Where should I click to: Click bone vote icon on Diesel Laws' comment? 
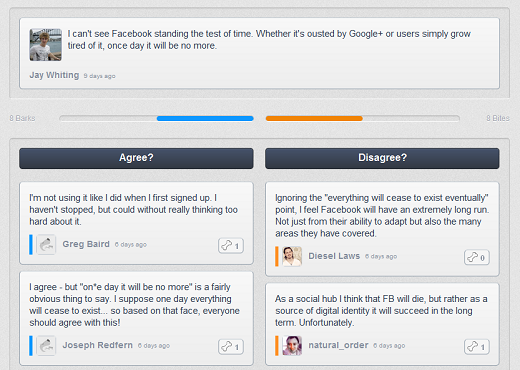point(477,257)
